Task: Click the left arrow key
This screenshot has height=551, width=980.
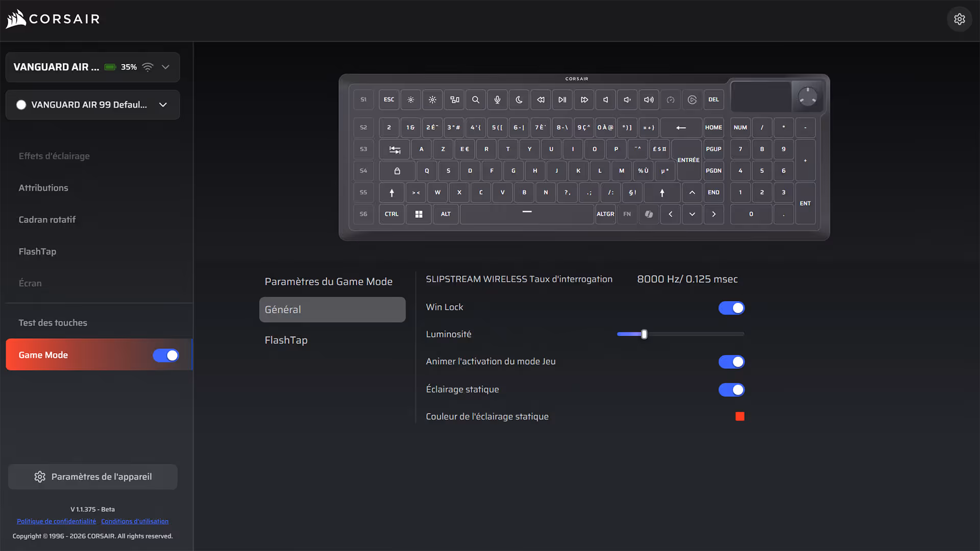Action: (671, 214)
